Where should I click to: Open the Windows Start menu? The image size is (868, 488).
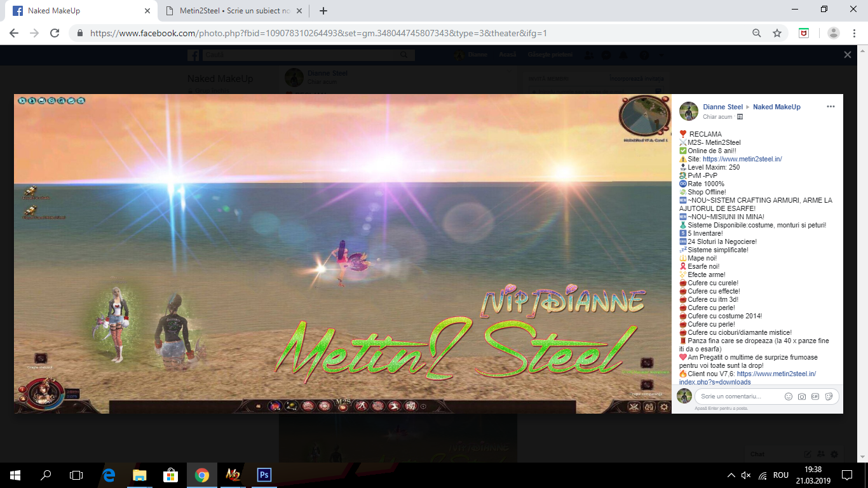click(15, 475)
